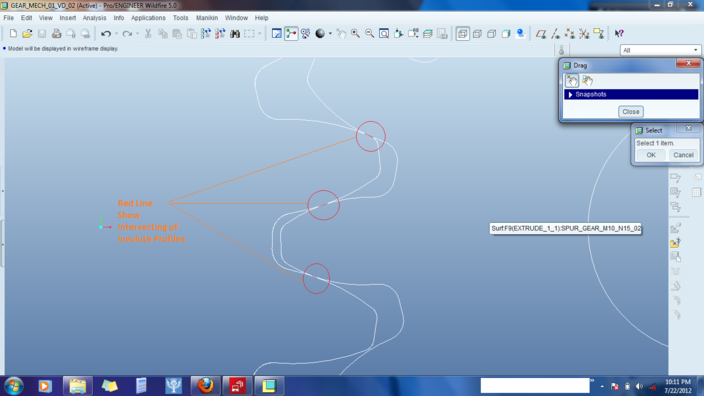
Task: Toggle annotation elements display icon
Action: coord(598,34)
